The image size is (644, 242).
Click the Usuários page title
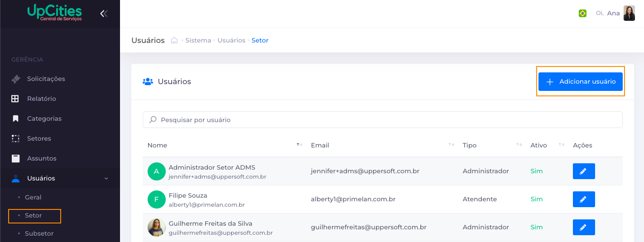148,40
